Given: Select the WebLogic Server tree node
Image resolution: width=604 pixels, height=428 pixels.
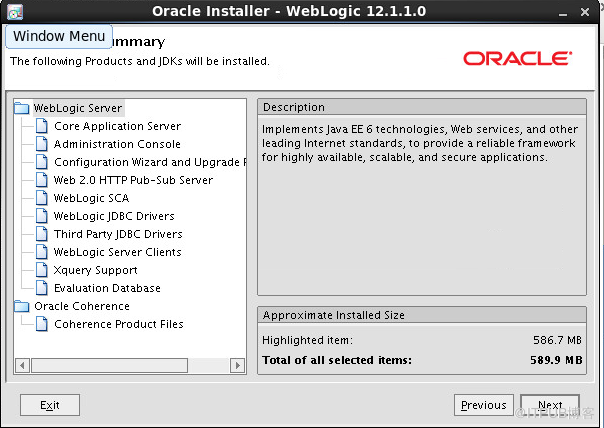Looking at the screenshot, I should point(78,108).
